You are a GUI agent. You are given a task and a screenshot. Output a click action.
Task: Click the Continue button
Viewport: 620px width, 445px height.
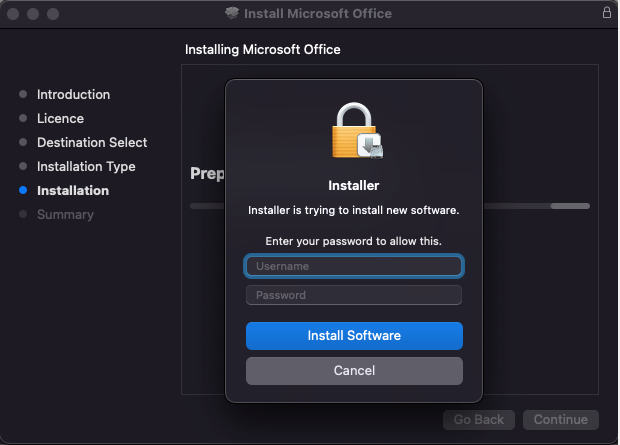(x=561, y=419)
